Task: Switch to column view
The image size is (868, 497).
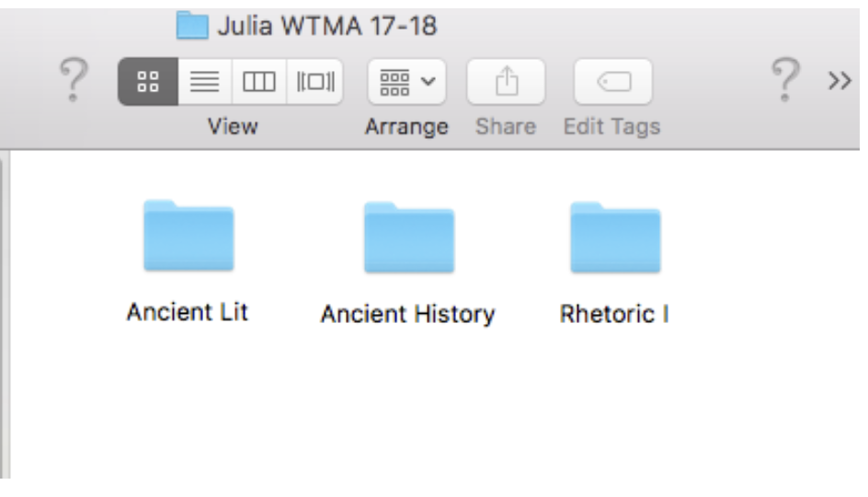Action: click(259, 81)
